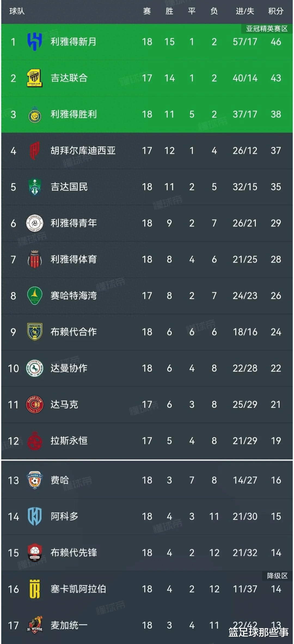Click the 利雅得新月 club logo
Image resolution: width=294 pixels, height=644 pixels.
click(x=35, y=42)
